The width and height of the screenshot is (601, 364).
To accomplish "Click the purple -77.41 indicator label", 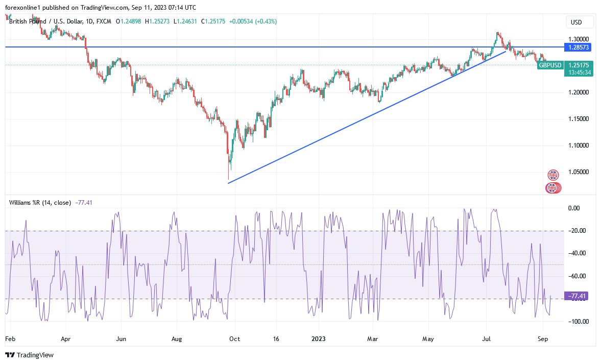I will (x=577, y=296).
